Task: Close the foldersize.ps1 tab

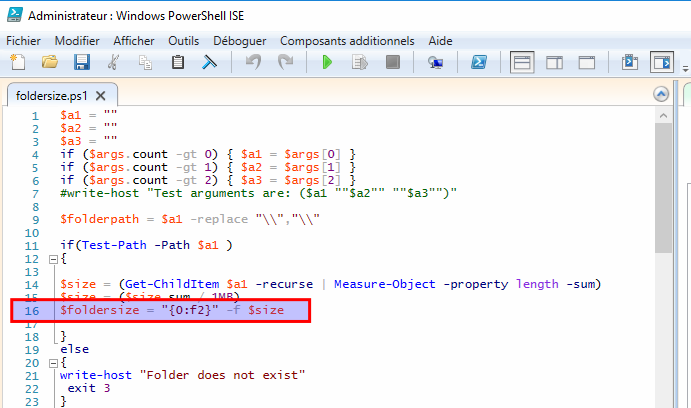Action: pyautogui.click(x=100, y=95)
